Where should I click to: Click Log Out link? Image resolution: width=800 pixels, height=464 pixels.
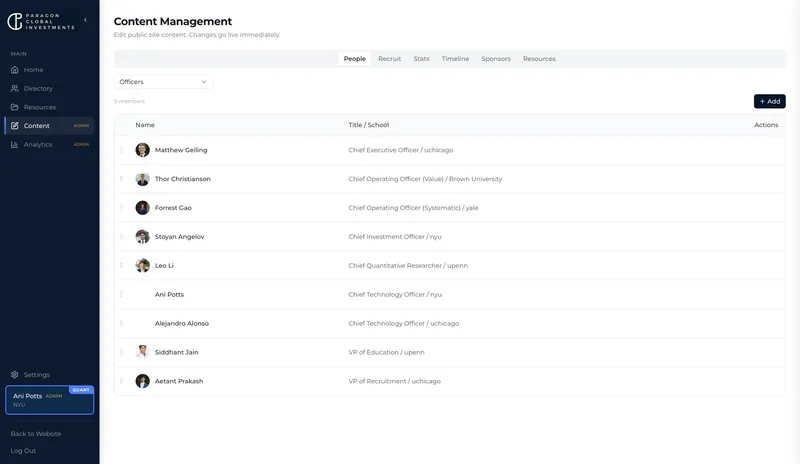click(23, 451)
